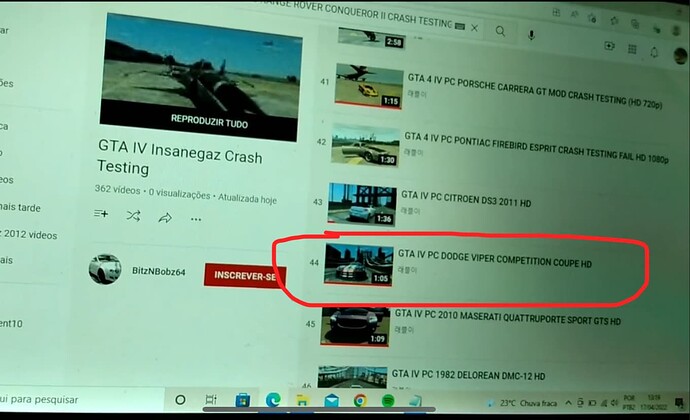690x420 pixels.
Task: Click the BitzNBobz64 channel avatar
Action: pos(105,270)
